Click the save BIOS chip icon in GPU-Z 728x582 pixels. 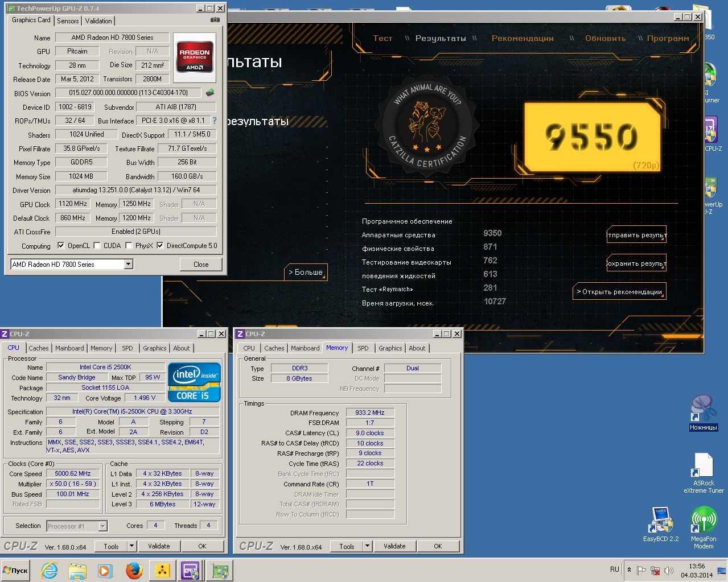tap(210, 93)
